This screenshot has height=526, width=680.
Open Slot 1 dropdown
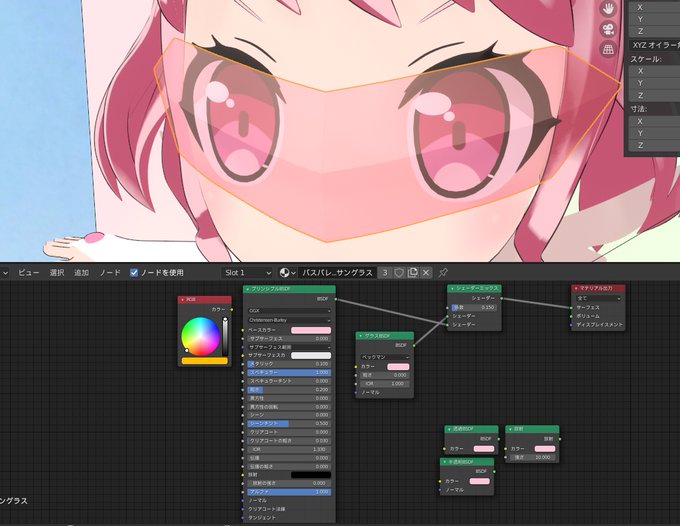pos(247,273)
